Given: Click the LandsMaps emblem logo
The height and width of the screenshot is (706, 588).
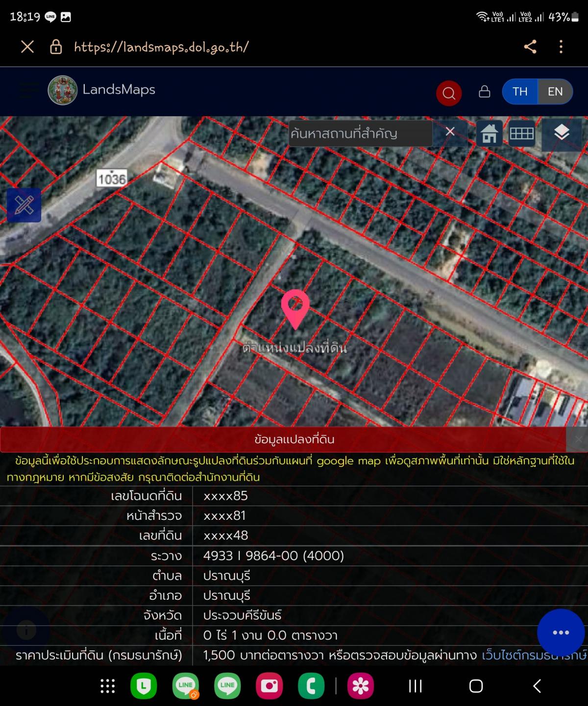Looking at the screenshot, I should point(62,90).
